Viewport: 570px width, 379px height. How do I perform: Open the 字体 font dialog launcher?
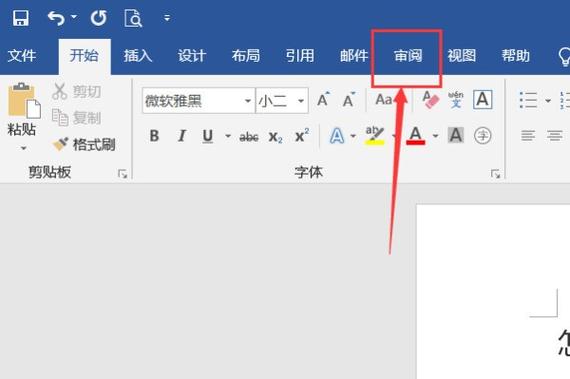tap(495, 174)
